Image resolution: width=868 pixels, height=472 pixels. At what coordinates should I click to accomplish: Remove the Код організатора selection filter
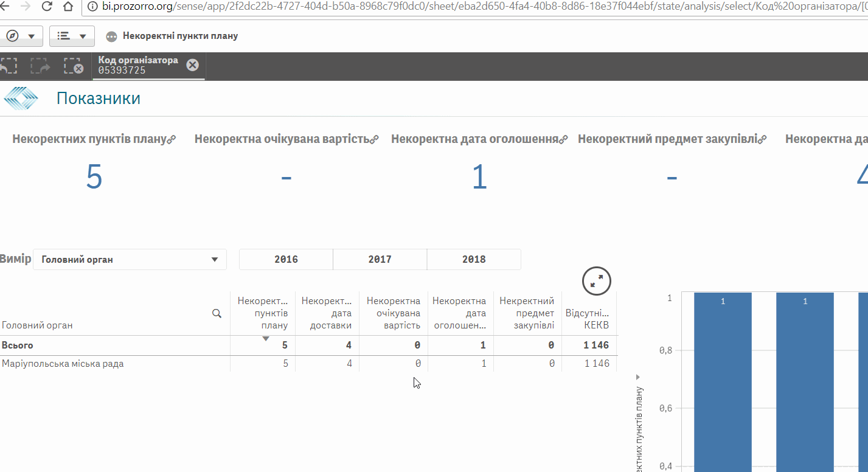coord(192,65)
